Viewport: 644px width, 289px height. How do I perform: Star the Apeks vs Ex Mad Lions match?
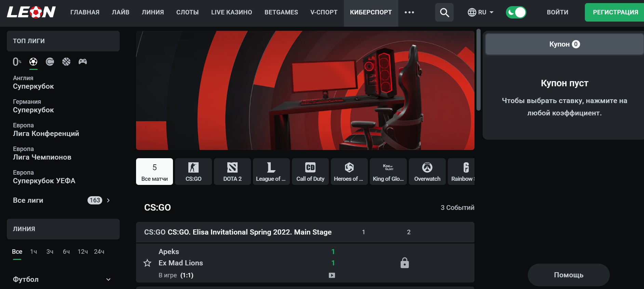[147, 263]
